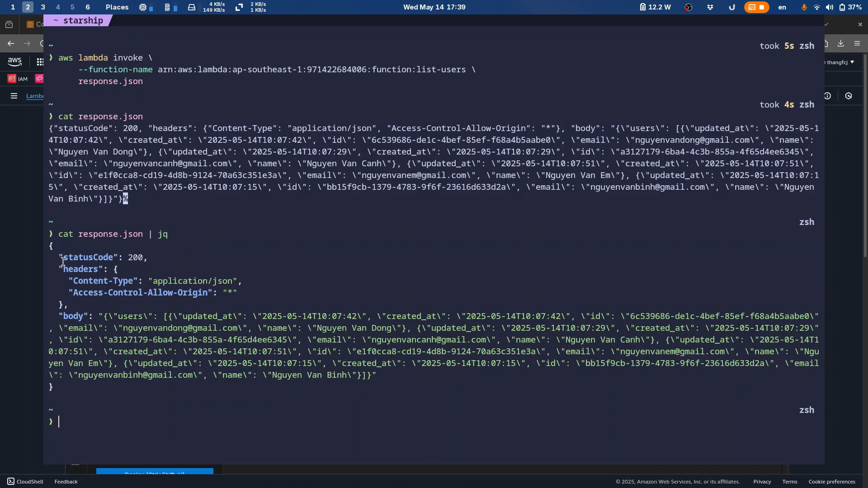This screenshot has height=488, width=868.
Task: Click the response.json argument in invoke command
Action: (x=110, y=81)
